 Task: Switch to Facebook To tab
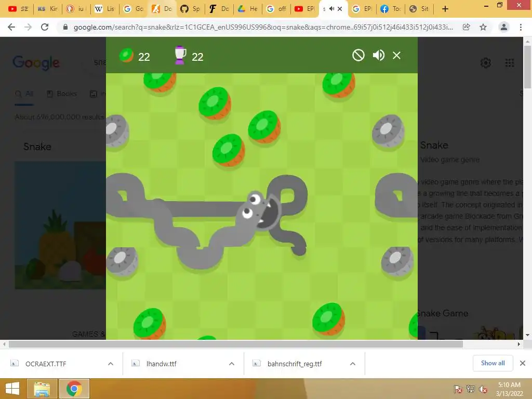(x=390, y=9)
